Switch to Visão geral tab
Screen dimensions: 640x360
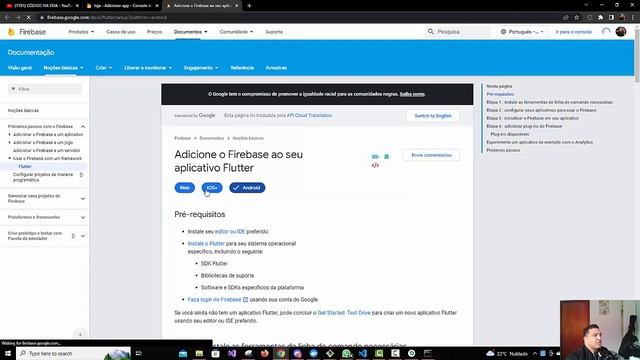point(20,68)
